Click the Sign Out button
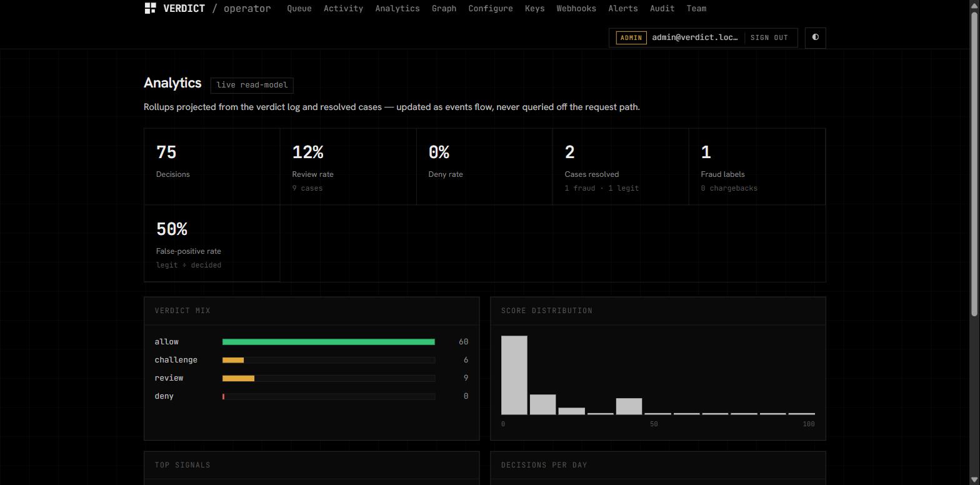The image size is (980, 485). (769, 37)
